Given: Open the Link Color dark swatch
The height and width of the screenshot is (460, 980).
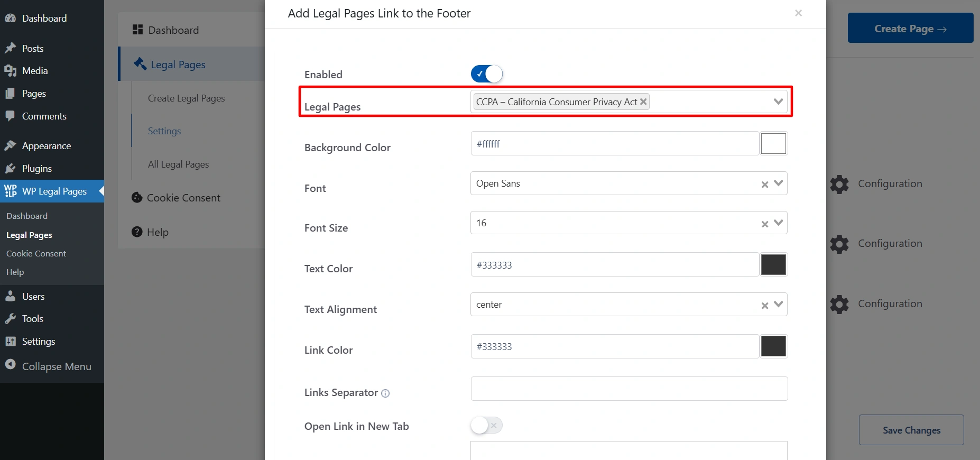Looking at the screenshot, I should (773, 346).
